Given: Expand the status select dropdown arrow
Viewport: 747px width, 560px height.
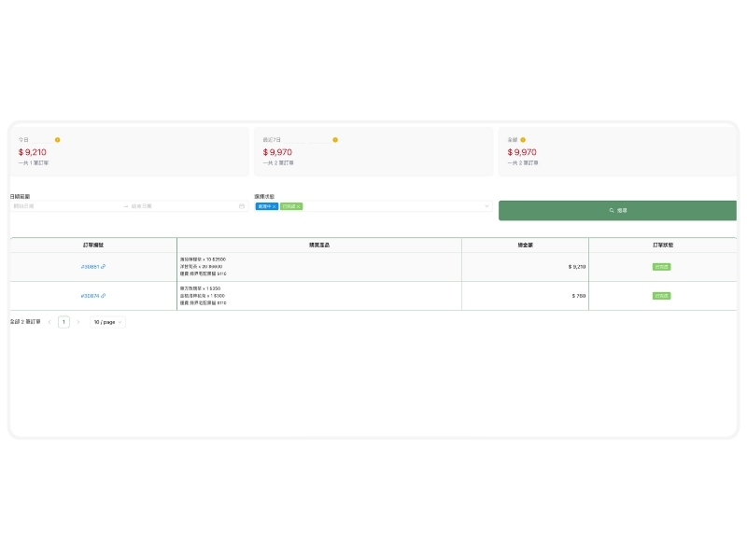Looking at the screenshot, I should click(486, 206).
